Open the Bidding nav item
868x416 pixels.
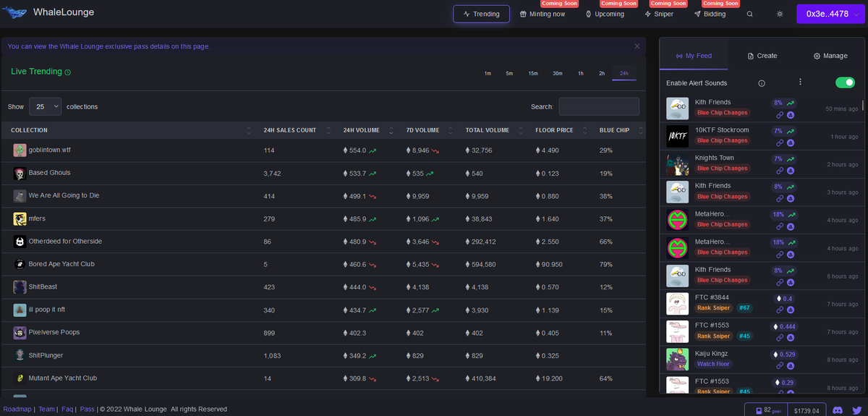click(710, 14)
